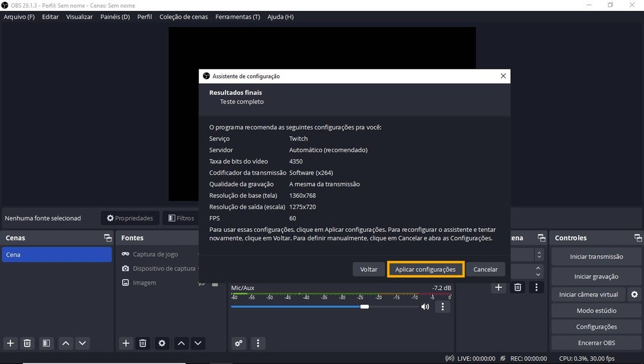The height and width of the screenshot is (364, 644).
Task: Remove the scene transition with the trash icon
Action: pyautogui.click(x=518, y=287)
